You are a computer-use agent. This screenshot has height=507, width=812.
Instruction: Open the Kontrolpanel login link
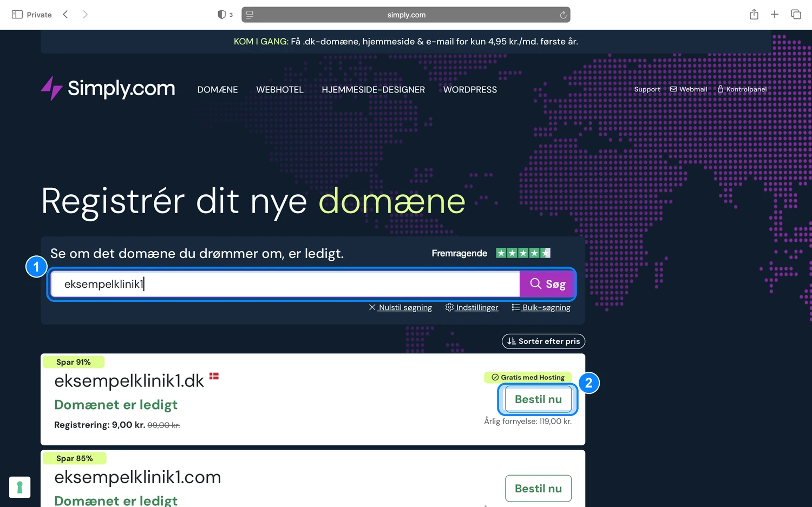[x=742, y=89]
